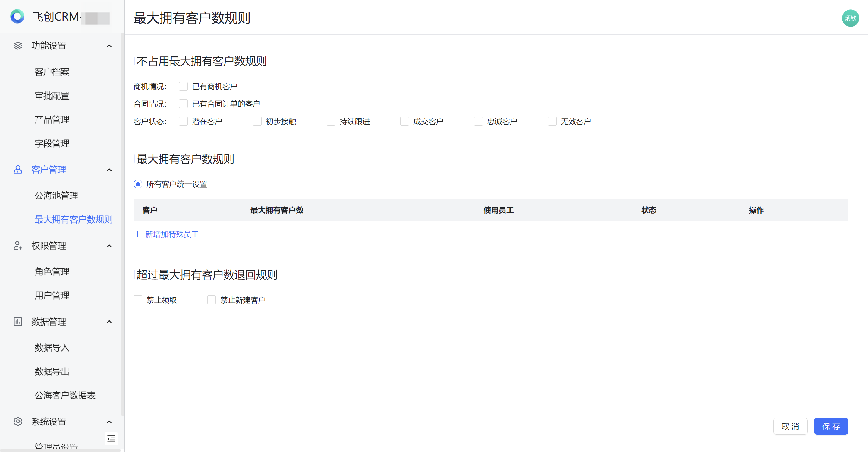Click the 客户管理 person icon
Screen dimensions: 868x452
pyautogui.click(x=18, y=170)
